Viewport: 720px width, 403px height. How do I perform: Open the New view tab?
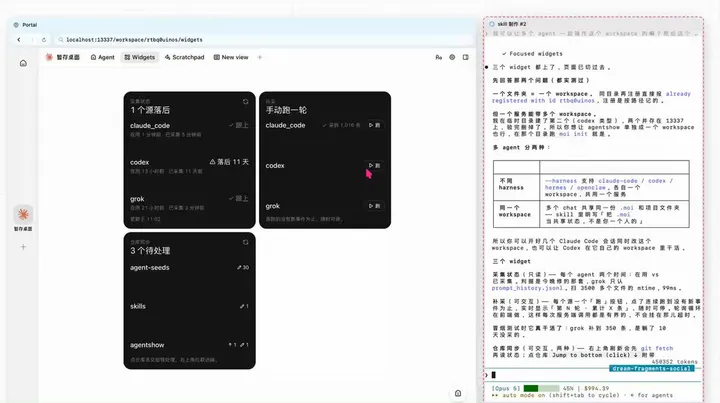coord(231,57)
